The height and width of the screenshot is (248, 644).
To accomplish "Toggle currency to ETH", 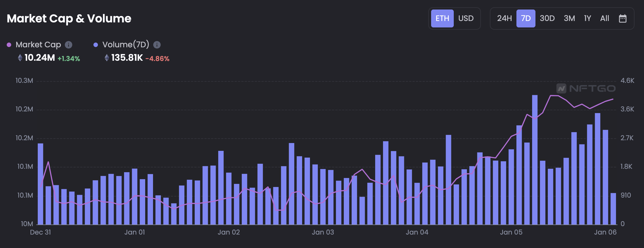I will coord(442,18).
